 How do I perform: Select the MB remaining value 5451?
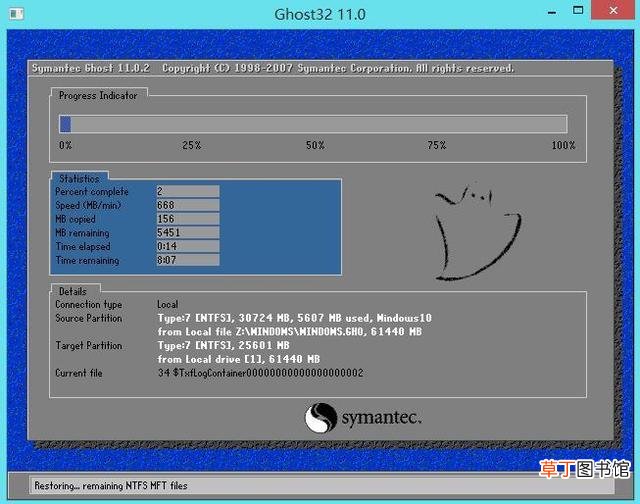188,233
